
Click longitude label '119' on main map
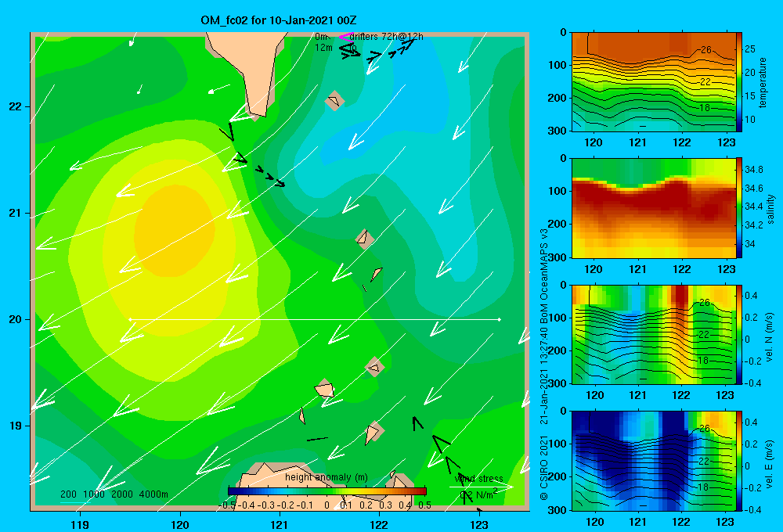tap(81, 524)
